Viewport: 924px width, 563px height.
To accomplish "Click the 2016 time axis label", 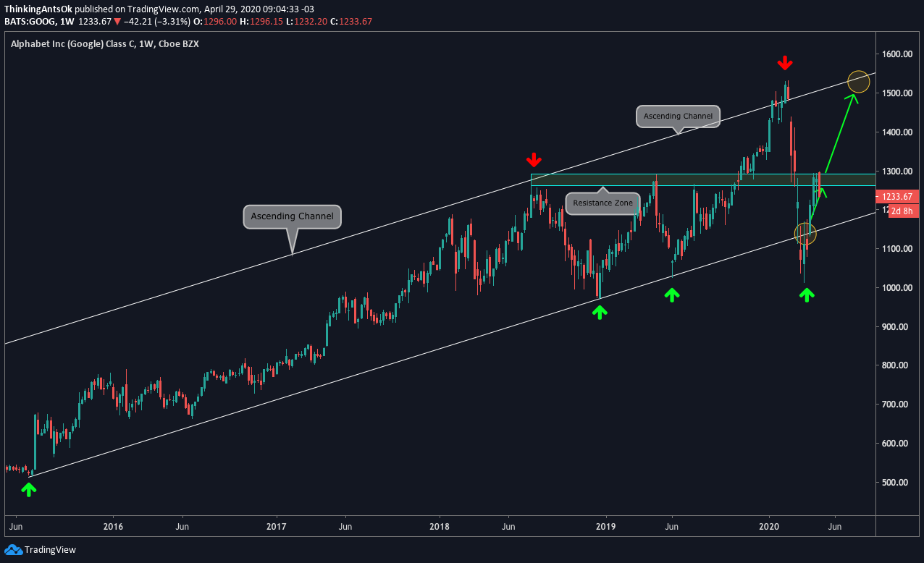I will [x=113, y=526].
